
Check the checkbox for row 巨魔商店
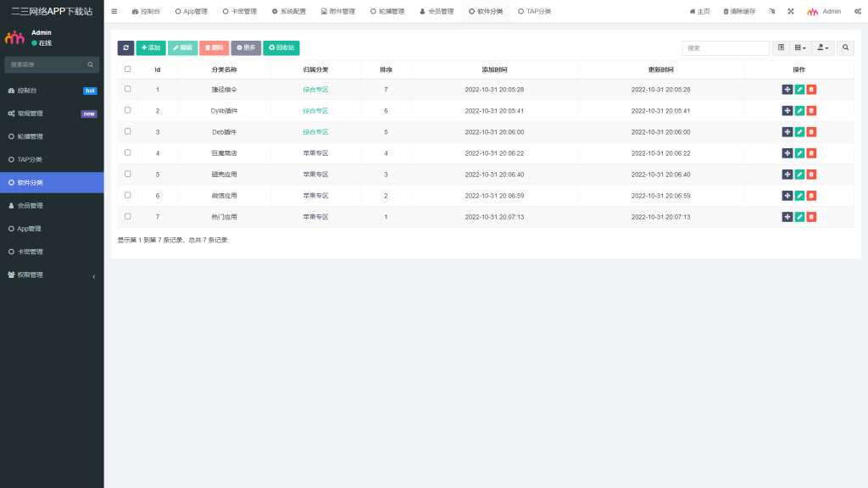pyautogui.click(x=128, y=152)
